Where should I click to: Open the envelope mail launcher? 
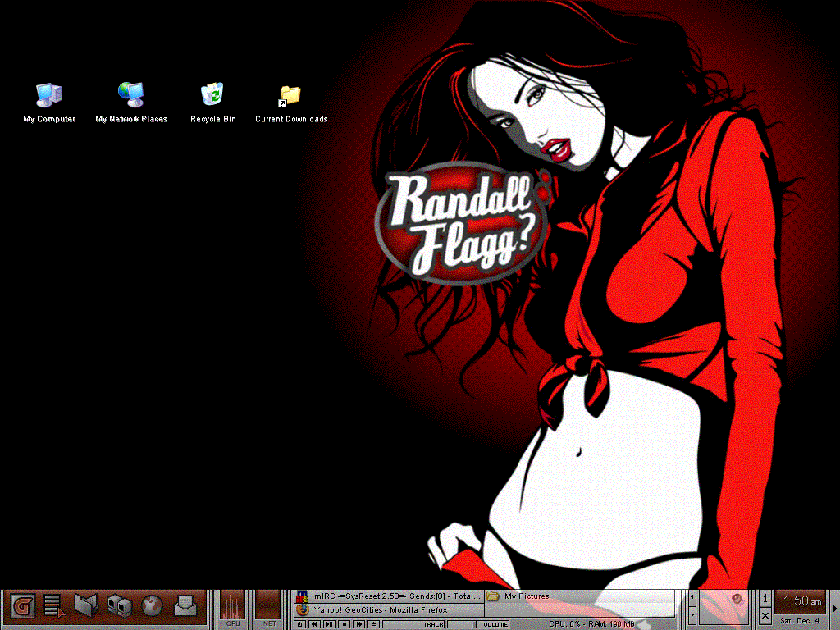pos(185,606)
